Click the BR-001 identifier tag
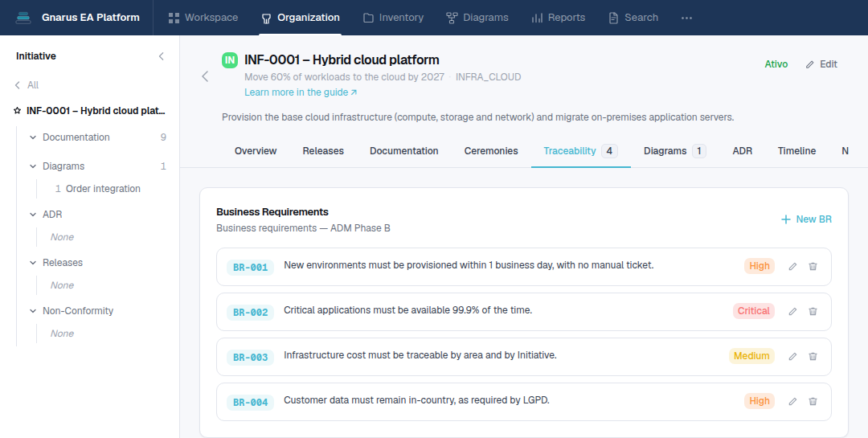 (250, 267)
